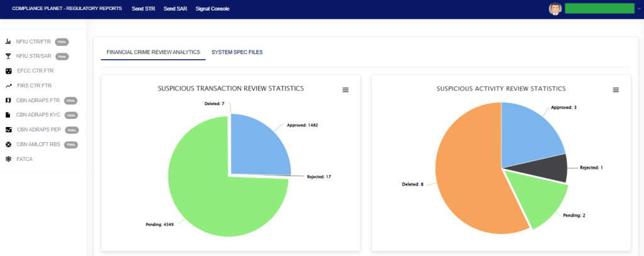The height and width of the screenshot is (256, 644).
Task: Open Send SAR from the top bar
Action: coord(174,9)
